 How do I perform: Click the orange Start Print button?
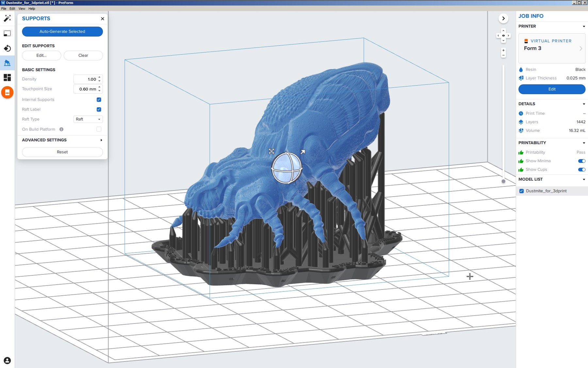7,93
